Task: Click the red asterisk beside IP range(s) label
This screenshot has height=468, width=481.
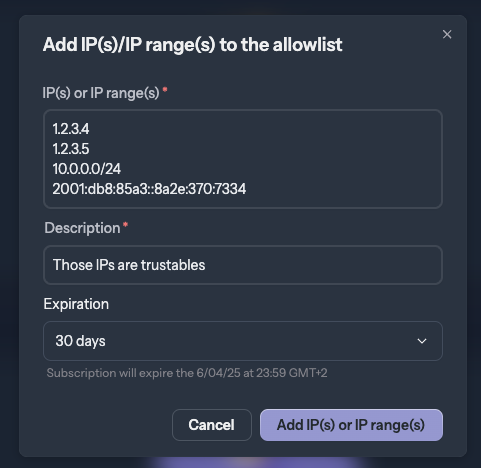Action: [165, 90]
